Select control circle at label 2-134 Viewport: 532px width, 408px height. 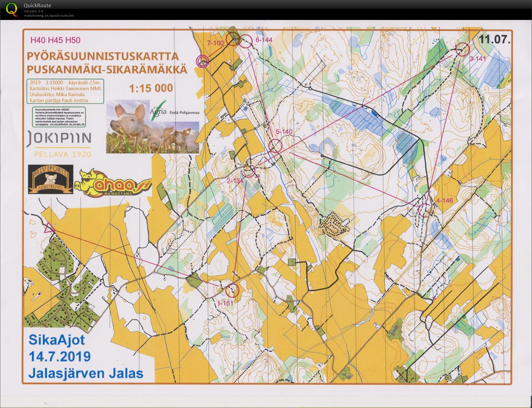click(248, 171)
